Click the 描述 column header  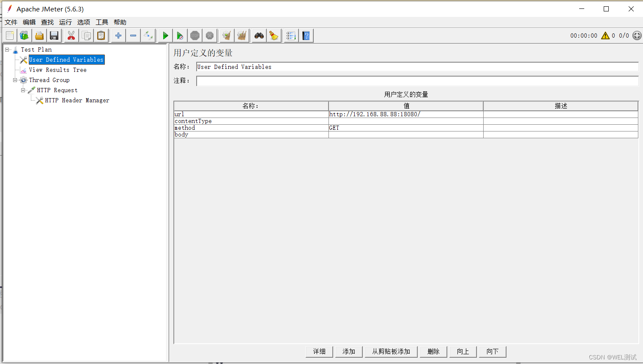coord(561,106)
